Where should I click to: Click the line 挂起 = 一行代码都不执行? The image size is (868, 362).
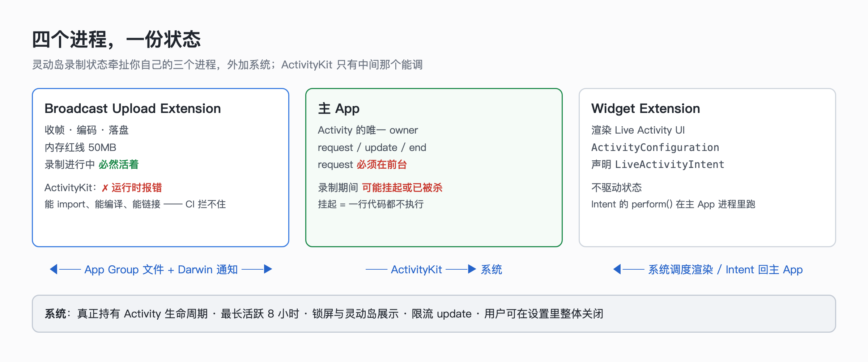coord(371,205)
